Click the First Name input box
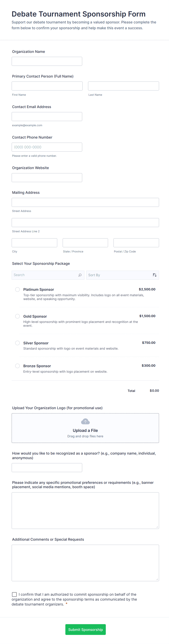Image resolution: width=169 pixels, height=644 pixels. coord(47,86)
